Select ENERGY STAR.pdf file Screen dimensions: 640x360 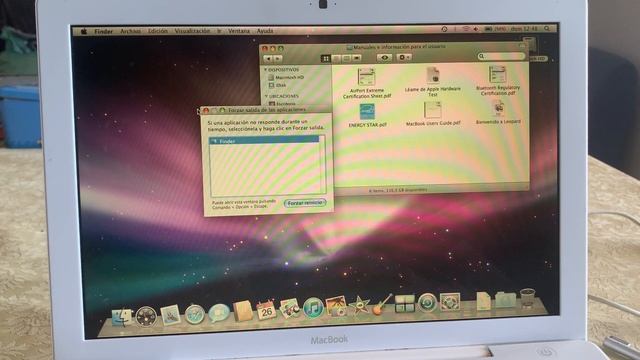point(367,116)
